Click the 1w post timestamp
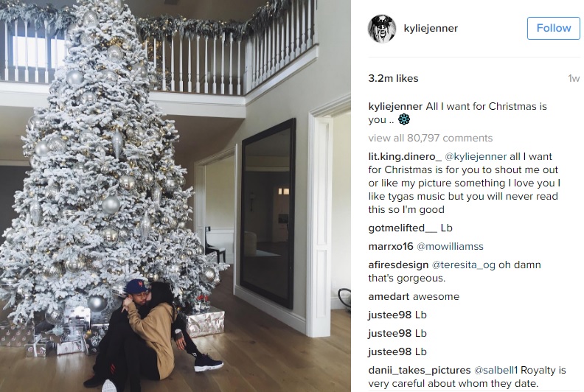The width and height of the screenshot is (584, 392). (x=574, y=79)
